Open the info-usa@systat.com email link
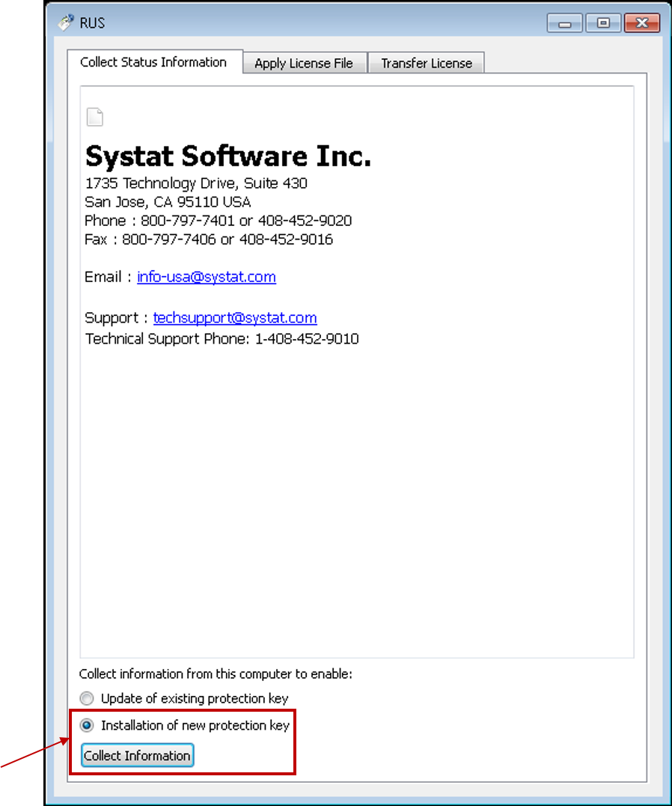The width and height of the screenshot is (672, 806). tap(207, 277)
